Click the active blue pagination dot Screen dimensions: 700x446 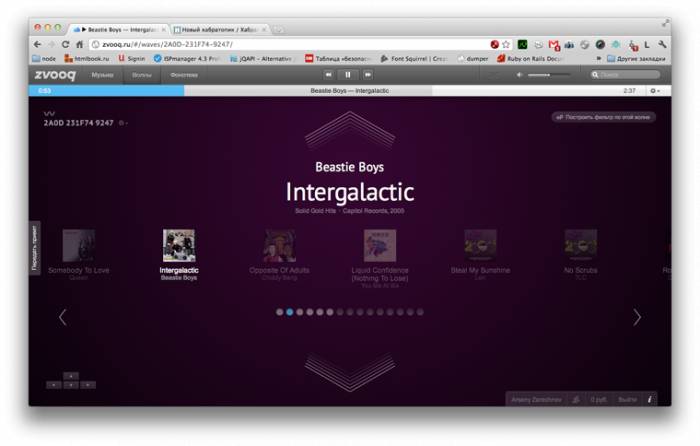tap(290, 312)
